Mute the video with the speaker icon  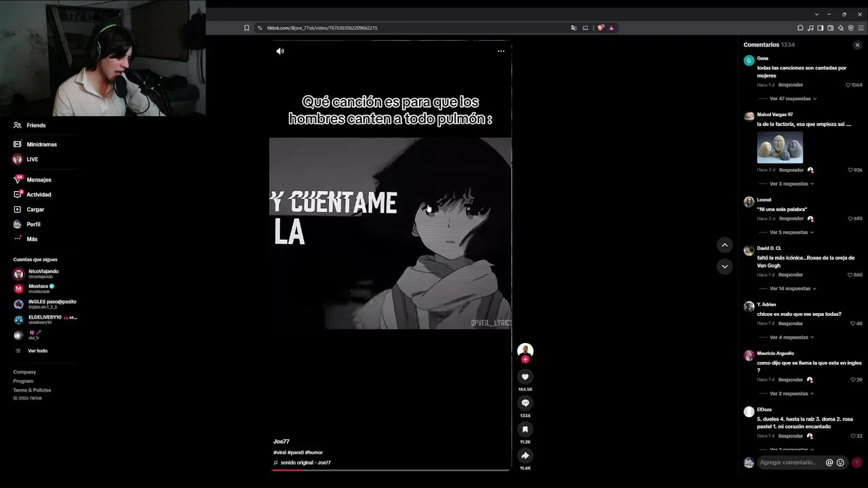[x=280, y=51]
